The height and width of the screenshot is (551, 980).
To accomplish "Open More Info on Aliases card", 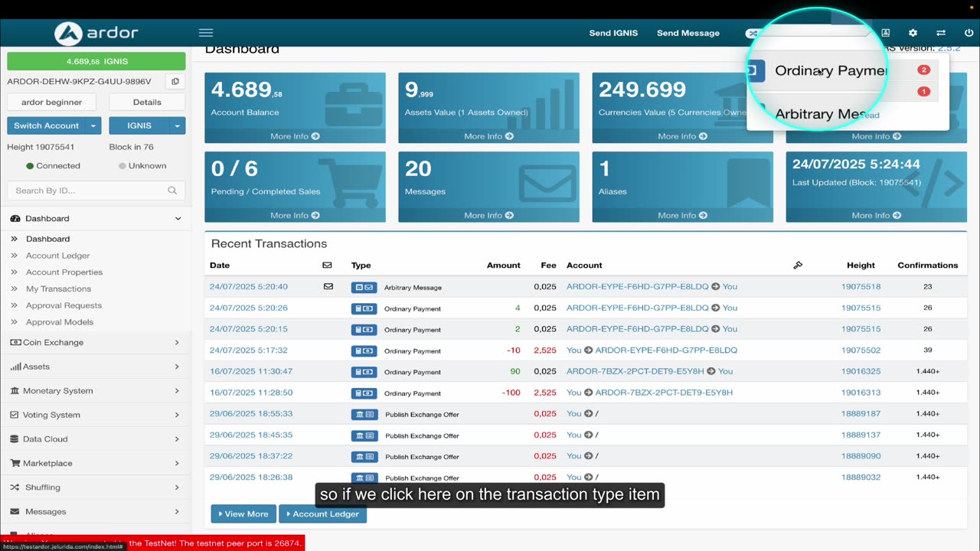I will [x=682, y=215].
